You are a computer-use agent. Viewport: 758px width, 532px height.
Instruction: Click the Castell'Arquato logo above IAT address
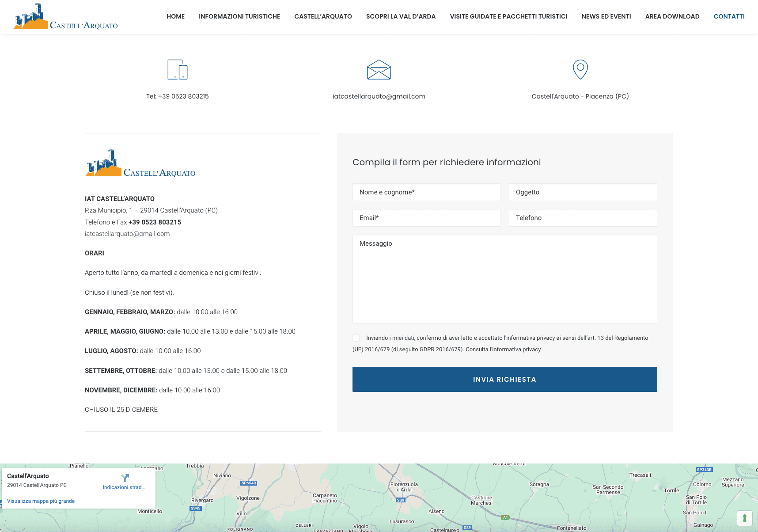click(x=140, y=163)
